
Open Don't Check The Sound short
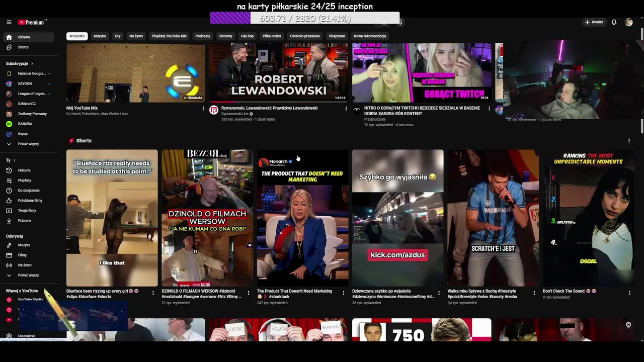[588, 218]
